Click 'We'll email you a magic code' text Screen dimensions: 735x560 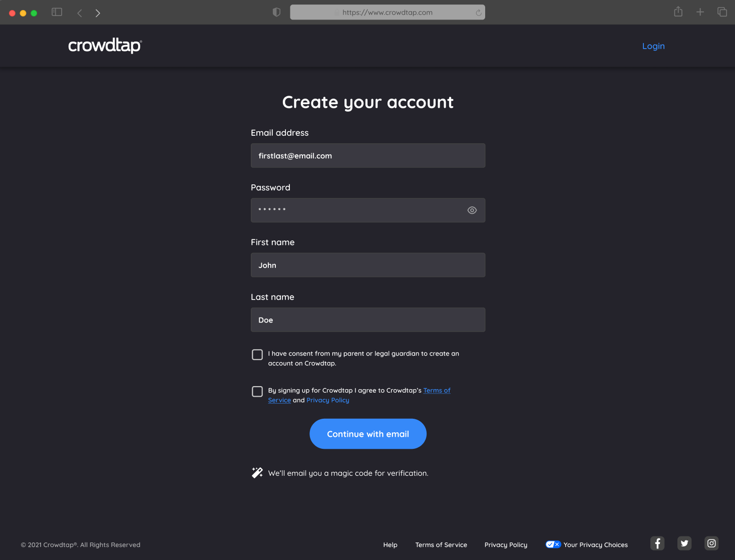pos(348,473)
